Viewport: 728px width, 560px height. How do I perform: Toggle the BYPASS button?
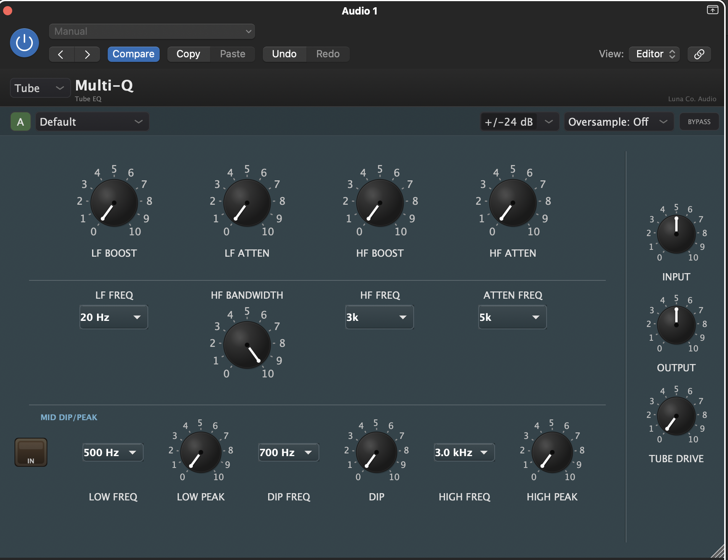pos(699,122)
